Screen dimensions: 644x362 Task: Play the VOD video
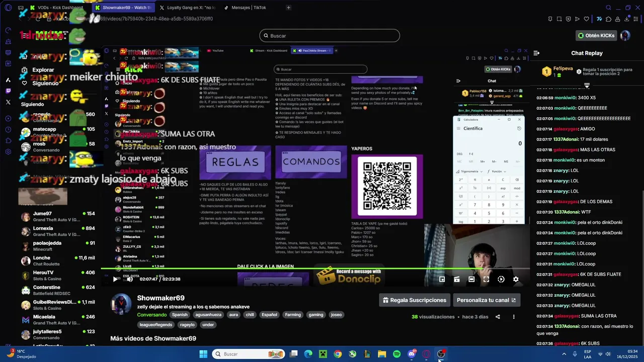116,279
